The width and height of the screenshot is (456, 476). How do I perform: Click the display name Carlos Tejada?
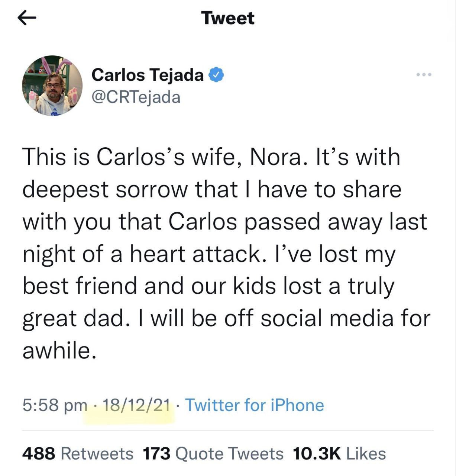(x=147, y=75)
